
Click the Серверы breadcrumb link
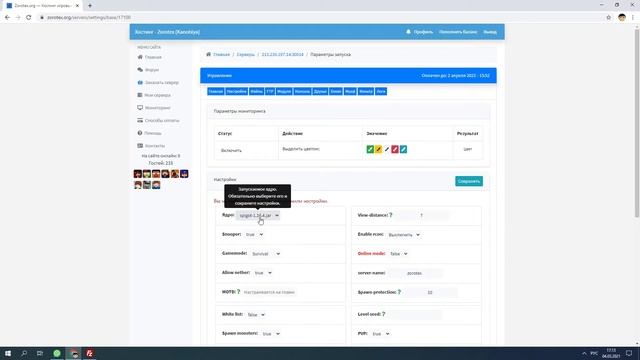click(246, 54)
